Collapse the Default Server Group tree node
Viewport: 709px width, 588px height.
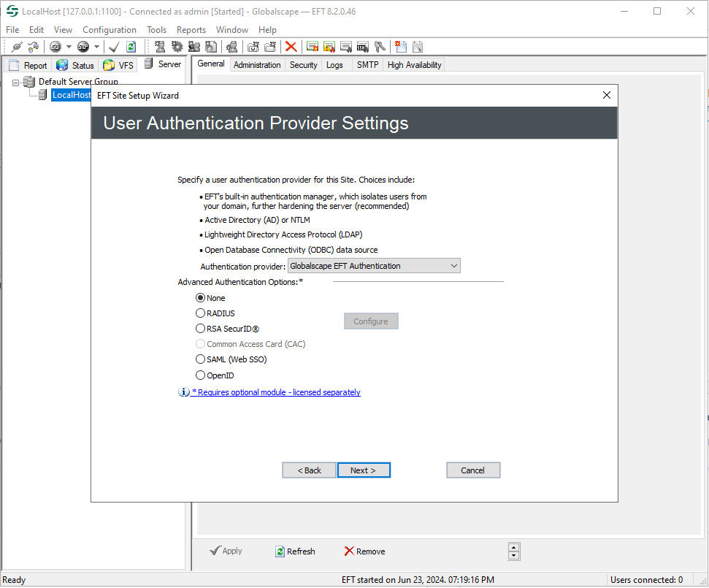pos(16,83)
